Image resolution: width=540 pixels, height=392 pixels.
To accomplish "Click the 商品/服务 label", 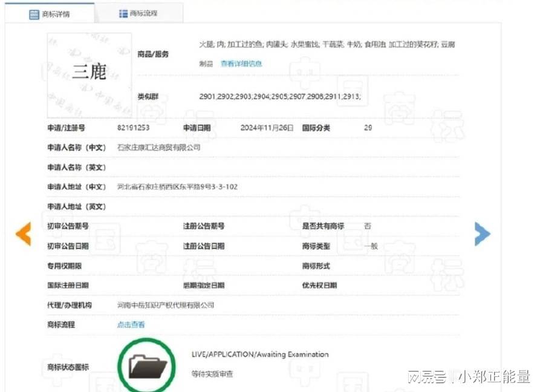I will tap(153, 54).
